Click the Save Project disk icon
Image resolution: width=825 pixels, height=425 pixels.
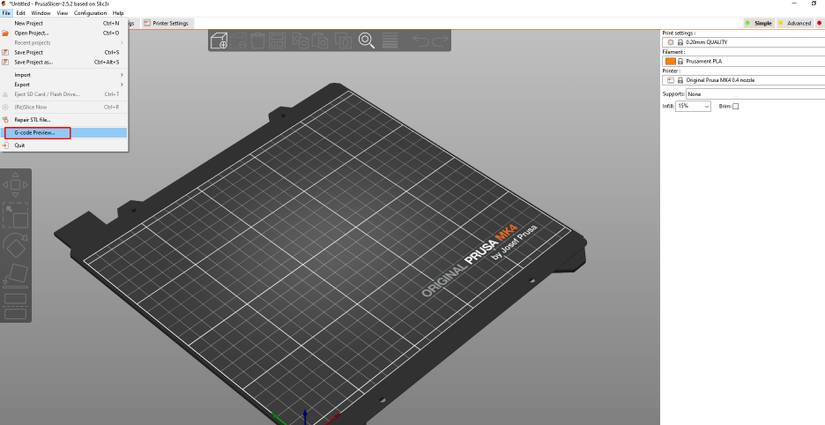tap(6, 52)
